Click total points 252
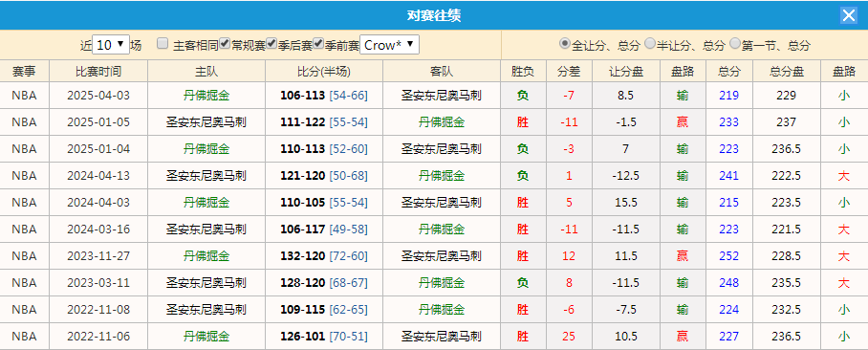The image size is (868, 350). (729, 256)
